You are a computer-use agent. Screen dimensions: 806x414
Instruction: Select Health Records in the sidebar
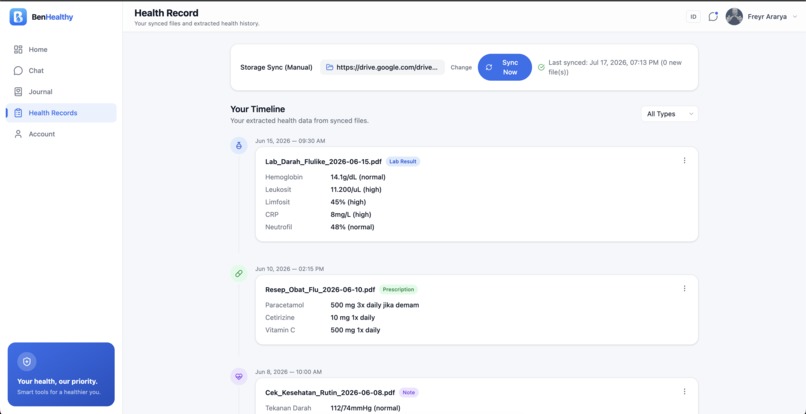pos(61,113)
